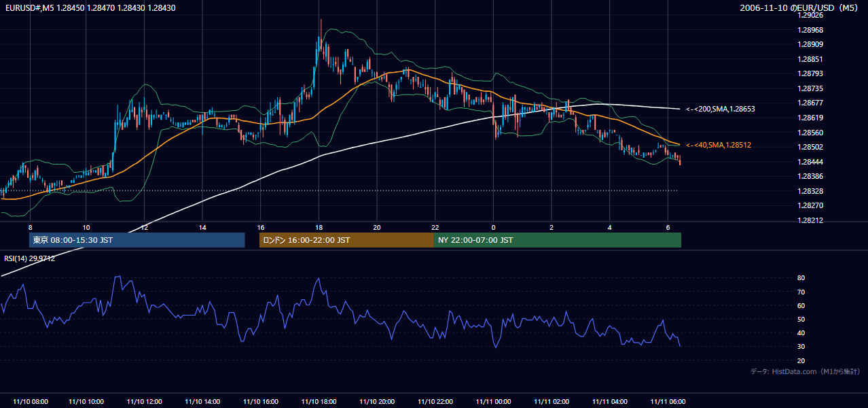Select the 200 SMA 1.28653 label
Image resolution: width=868 pixels, height=408 pixels.
(721, 109)
